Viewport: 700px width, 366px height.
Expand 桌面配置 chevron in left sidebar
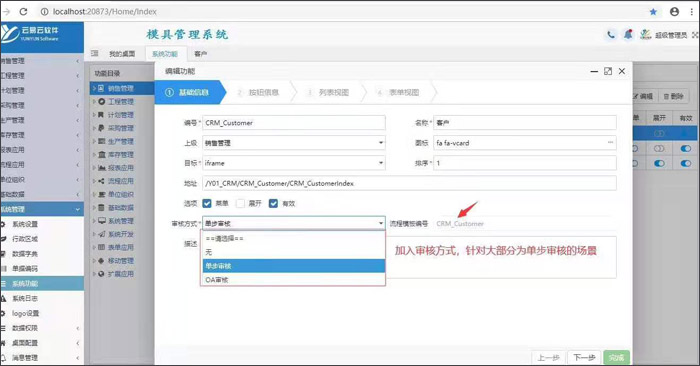point(78,343)
